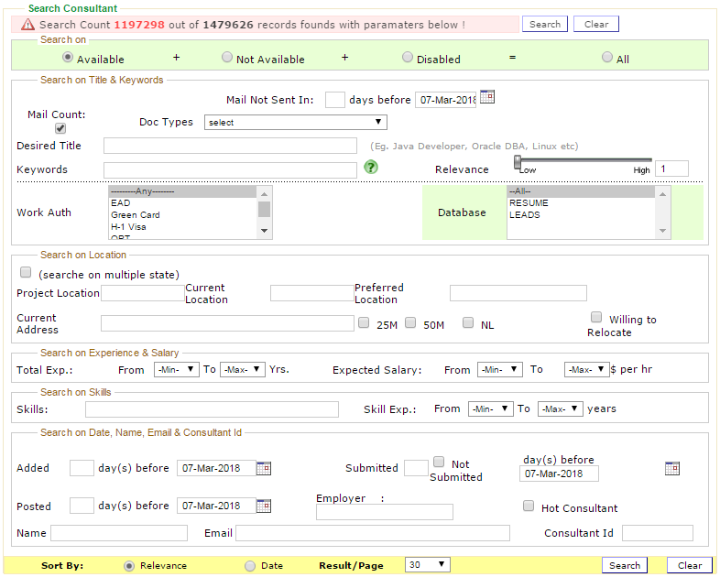The height and width of the screenshot is (588, 720).
Task: Expand the Result/Page dropdown
Action: pos(428,565)
